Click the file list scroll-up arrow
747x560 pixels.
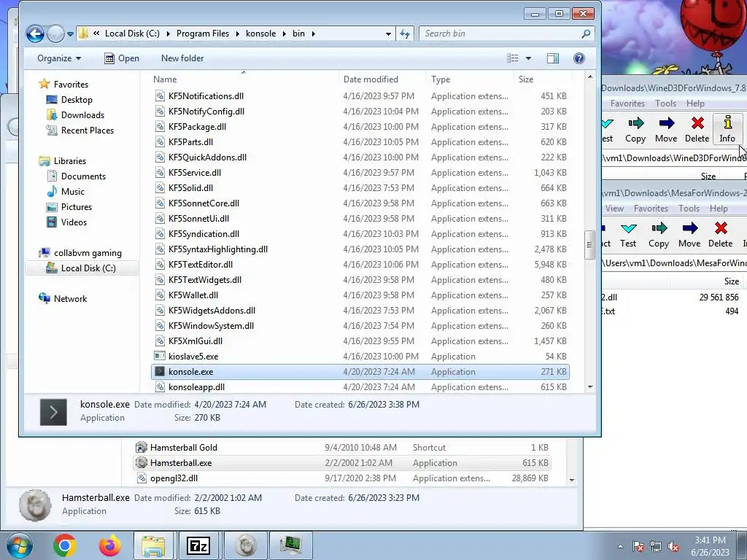[x=589, y=77]
